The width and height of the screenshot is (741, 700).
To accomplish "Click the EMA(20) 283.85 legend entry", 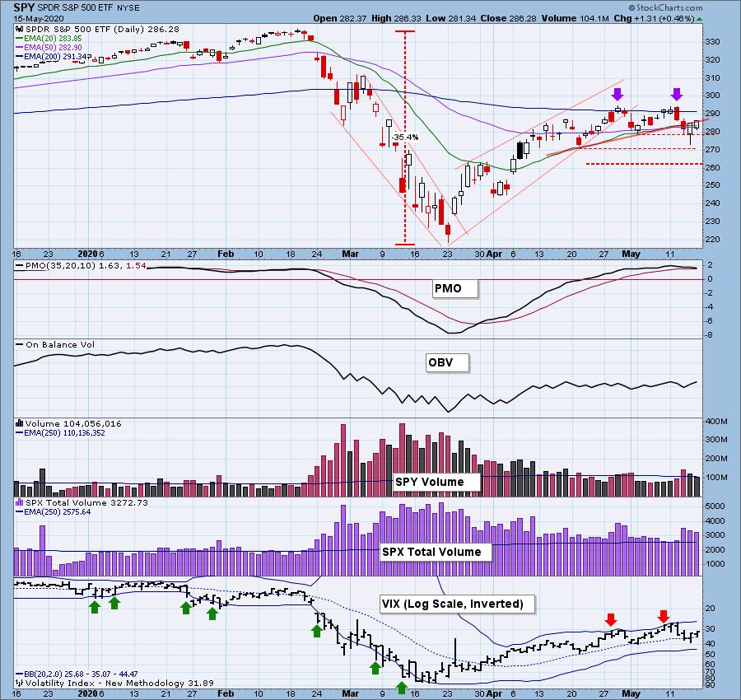I will [49, 38].
